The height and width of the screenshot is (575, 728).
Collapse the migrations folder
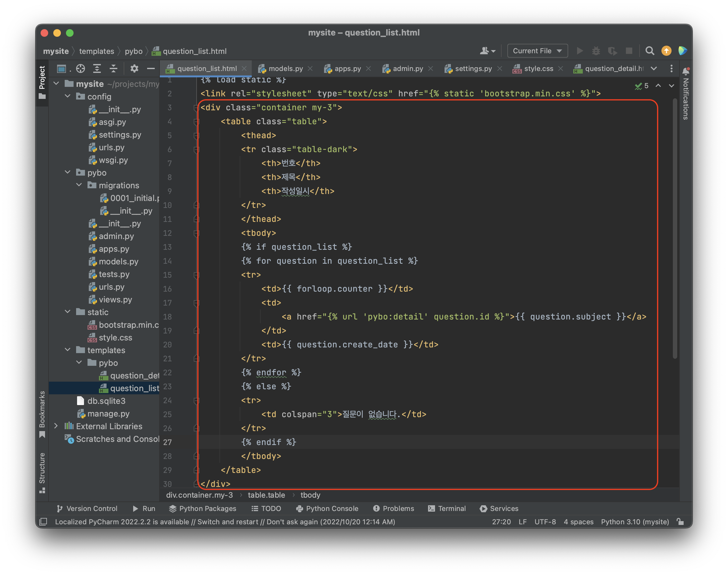tap(79, 185)
